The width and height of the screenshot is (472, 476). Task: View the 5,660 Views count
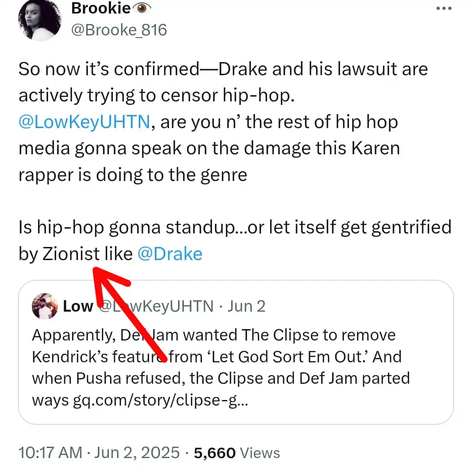click(x=237, y=453)
